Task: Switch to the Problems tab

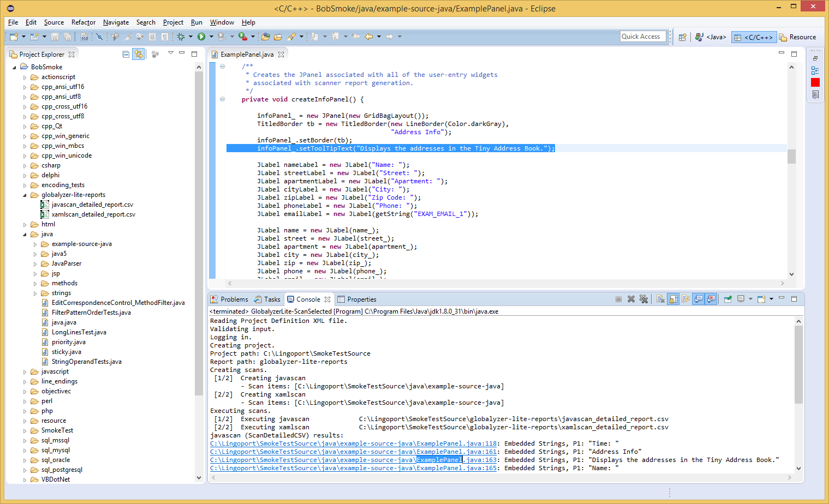Action: [234, 299]
